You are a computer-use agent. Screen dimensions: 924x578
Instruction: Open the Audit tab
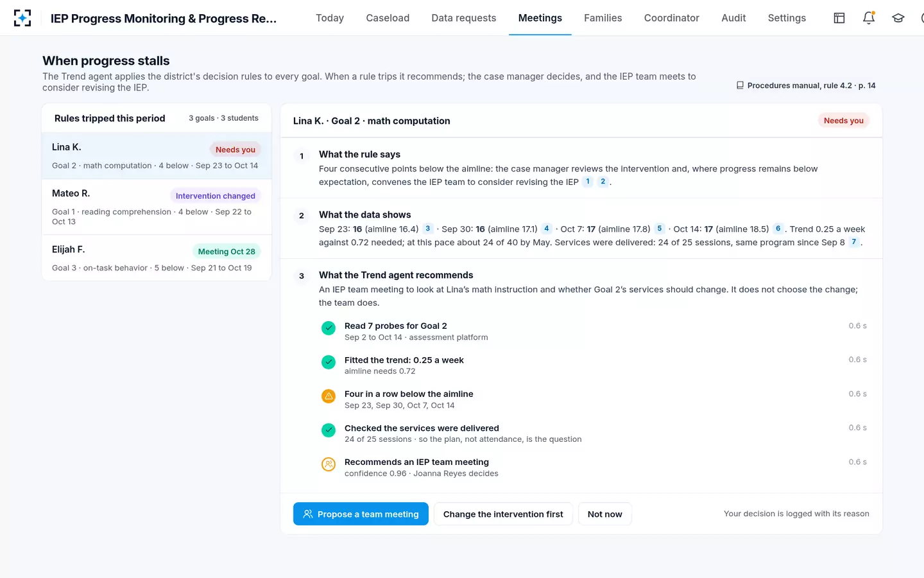733,18
